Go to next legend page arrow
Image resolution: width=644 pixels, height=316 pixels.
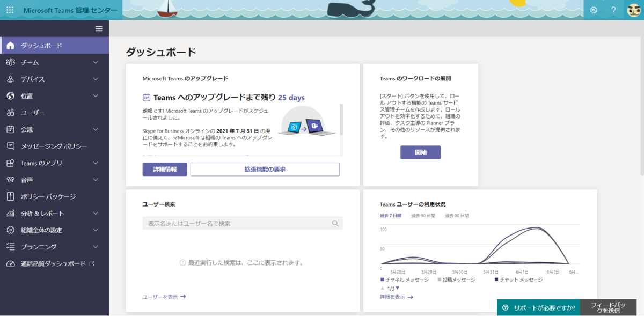398,288
